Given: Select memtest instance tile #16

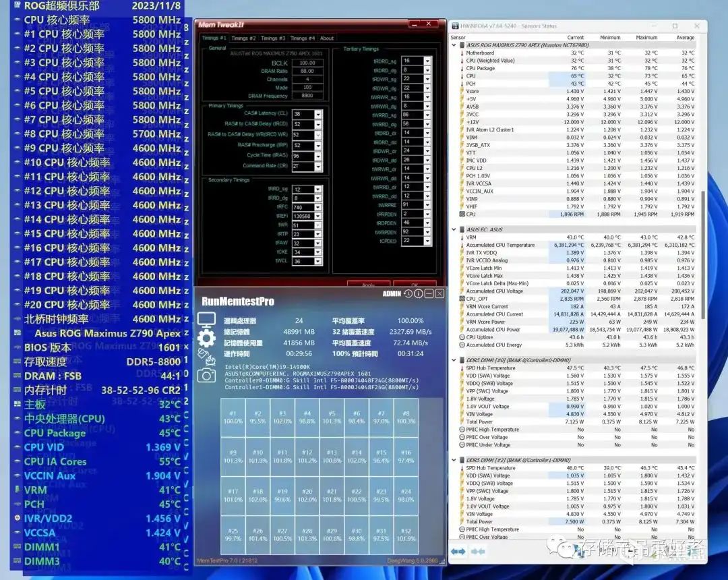Looking at the screenshot, I should click(406, 457).
